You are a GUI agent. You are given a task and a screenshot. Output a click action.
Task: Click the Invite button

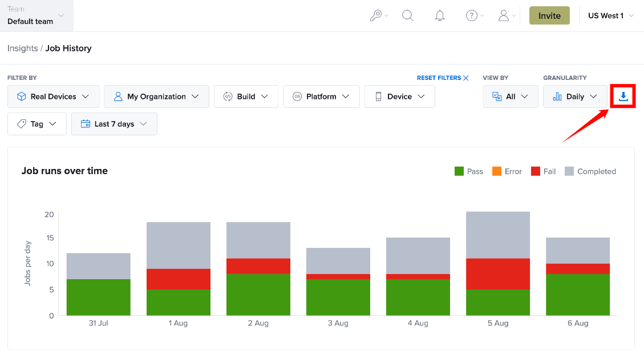coord(549,15)
